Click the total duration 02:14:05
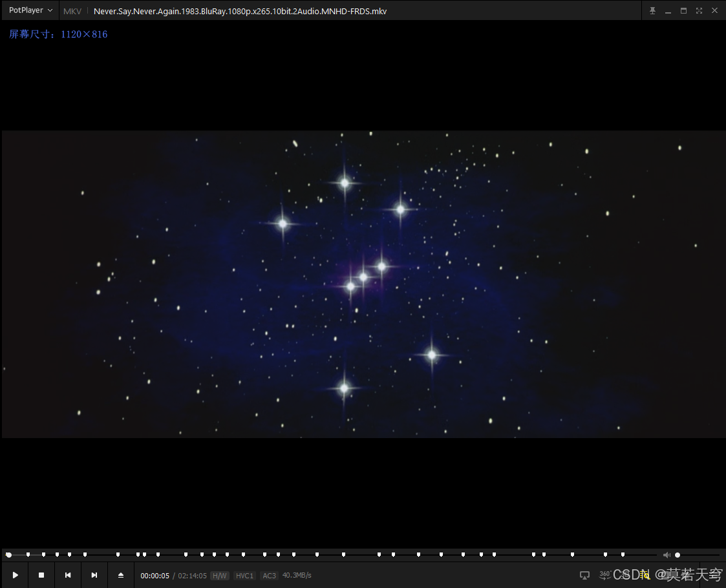The width and height of the screenshot is (726, 588). pyautogui.click(x=192, y=576)
